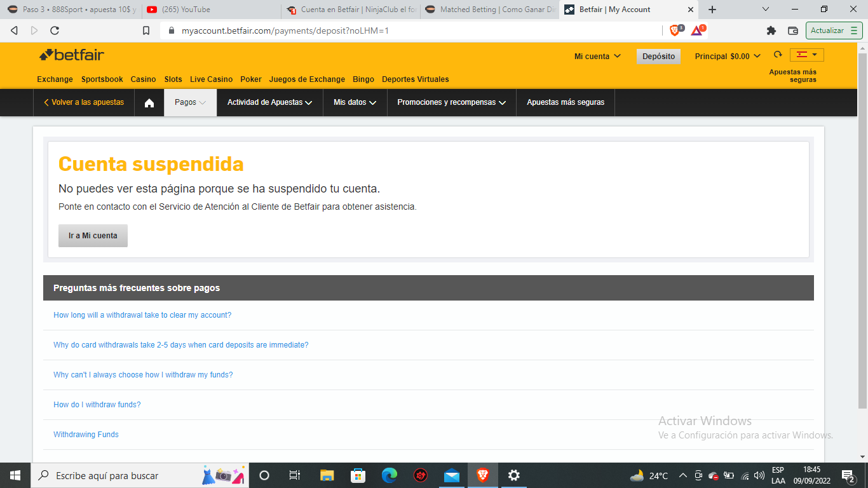Open the Poker section

pos(251,79)
